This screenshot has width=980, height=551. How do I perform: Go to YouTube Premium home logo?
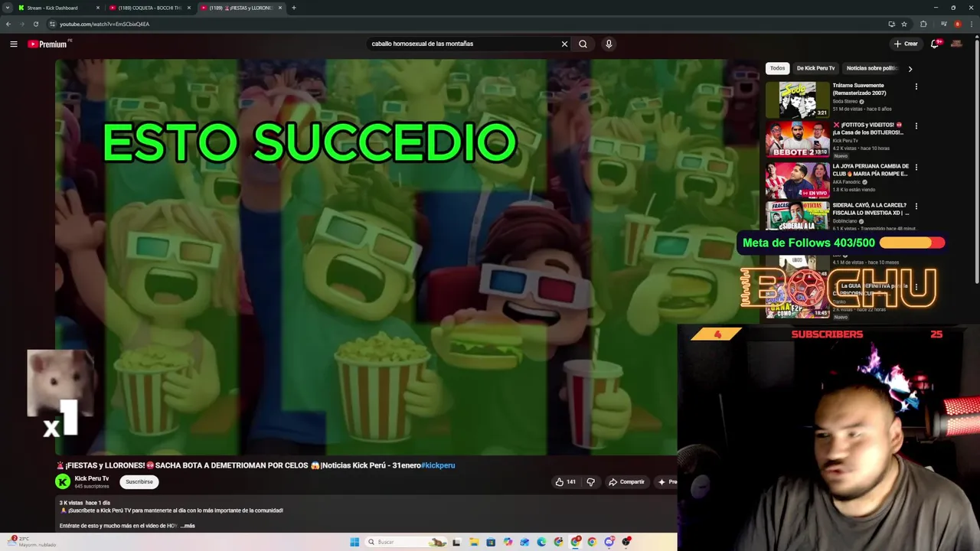click(47, 44)
